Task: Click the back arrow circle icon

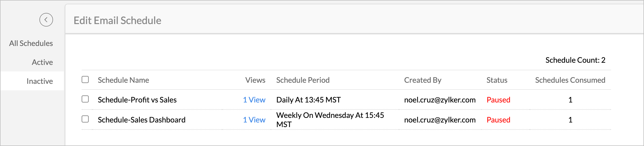Action: [x=46, y=20]
